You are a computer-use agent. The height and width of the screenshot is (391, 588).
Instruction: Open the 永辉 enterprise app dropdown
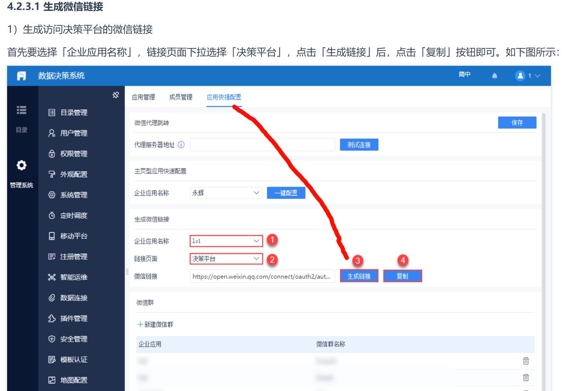coord(226,193)
